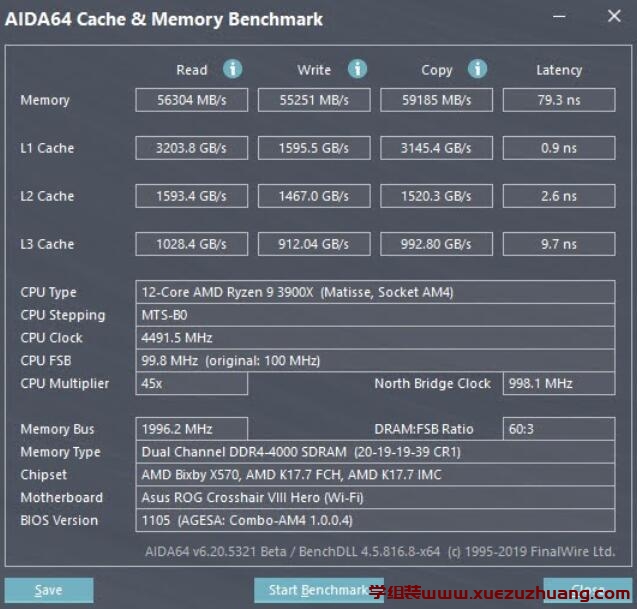This screenshot has width=637, height=609.
Task: Click the CPU Multiplier field 45x
Action: coord(192,384)
